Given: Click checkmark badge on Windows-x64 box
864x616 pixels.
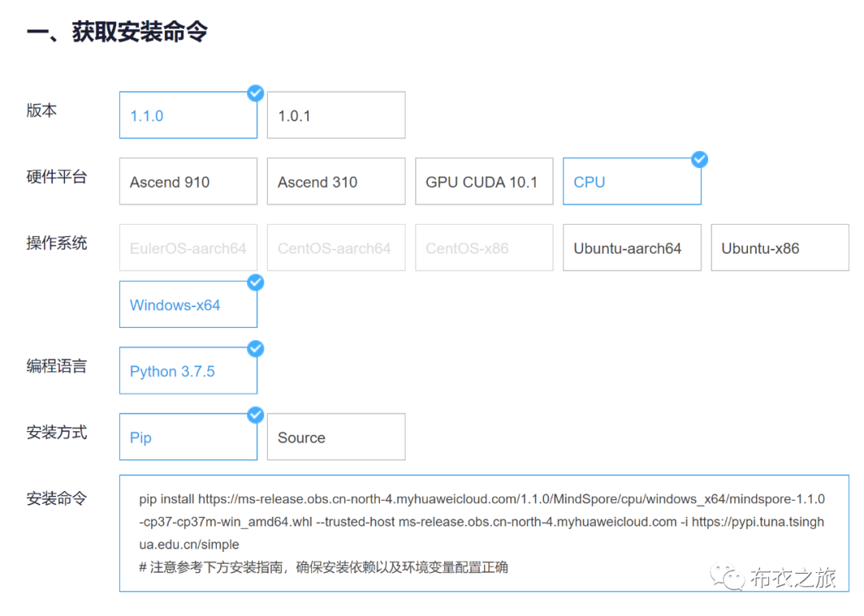Looking at the screenshot, I should point(255,282).
